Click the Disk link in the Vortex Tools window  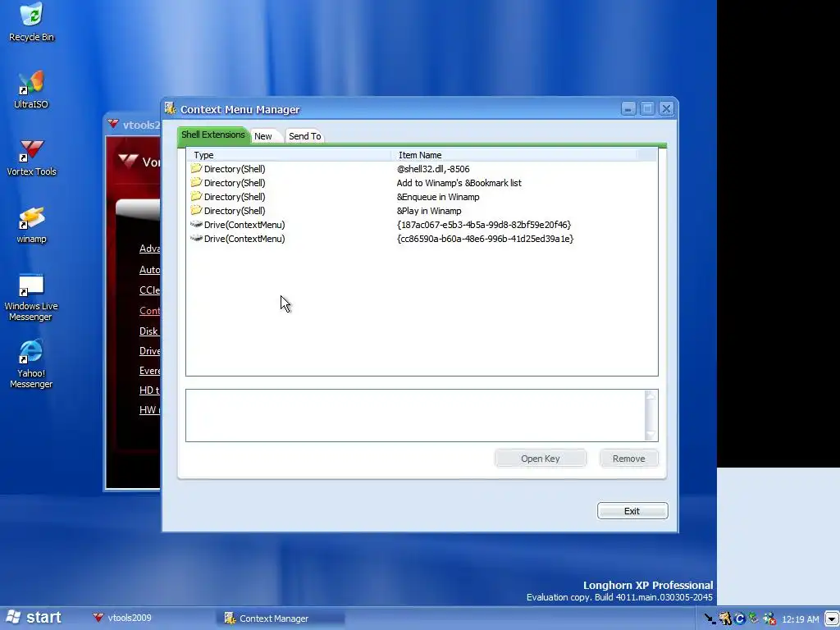point(149,331)
